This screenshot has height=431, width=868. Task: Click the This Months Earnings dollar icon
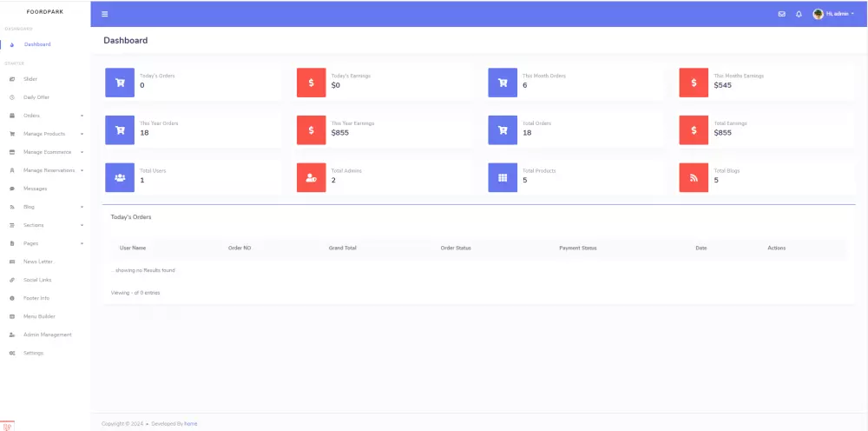click(x=694, y=83)
